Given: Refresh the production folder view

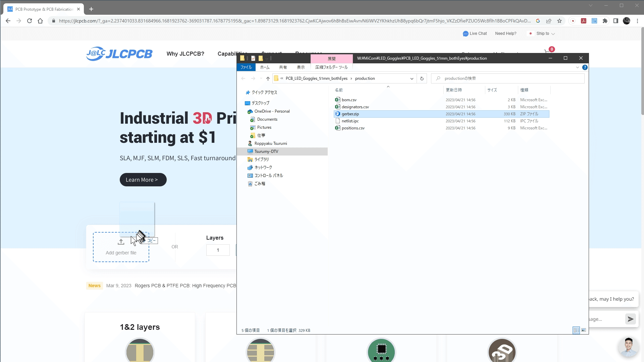Looking at the screenshot, I should coord(422,78).
